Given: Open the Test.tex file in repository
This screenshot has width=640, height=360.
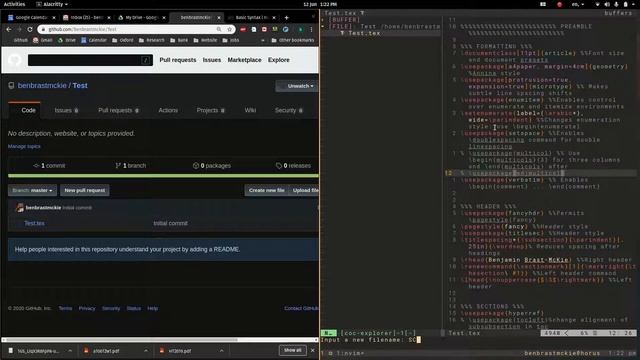Looking at the screenshot, I should coord(34,223).
